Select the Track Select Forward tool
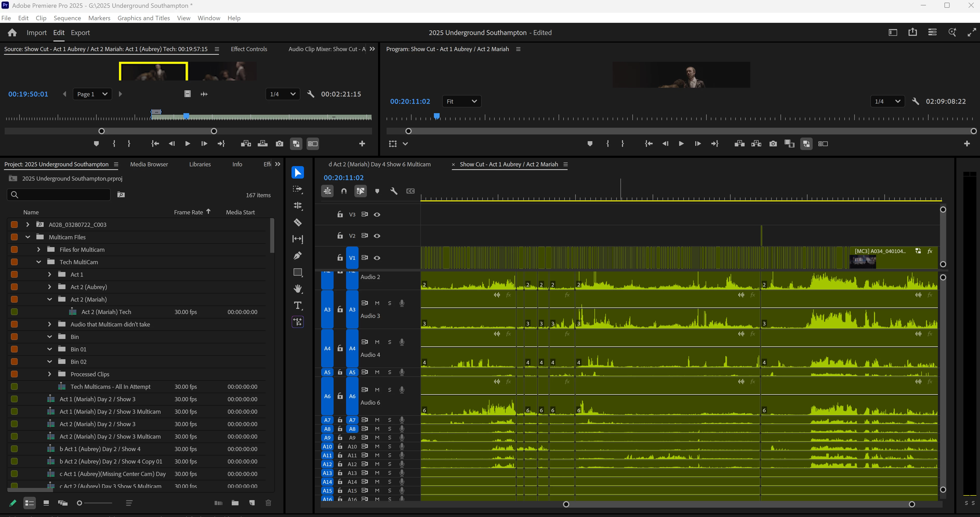 pos(297,189)
